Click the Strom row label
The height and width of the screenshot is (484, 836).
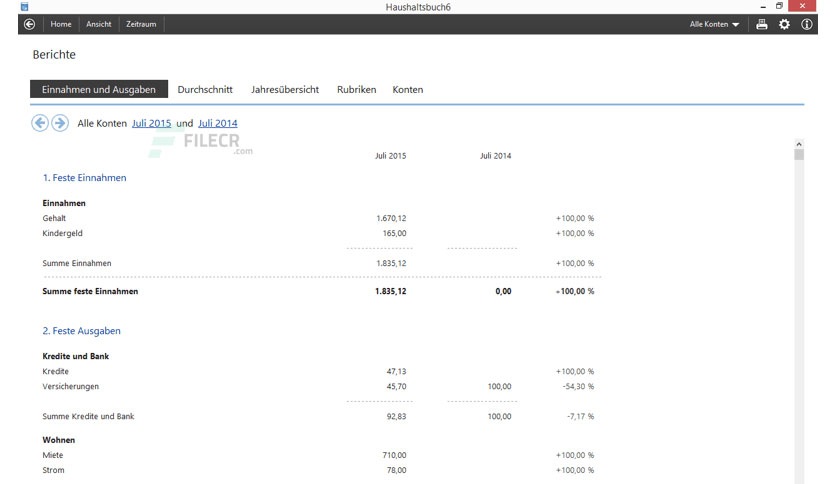coord(53,470)
